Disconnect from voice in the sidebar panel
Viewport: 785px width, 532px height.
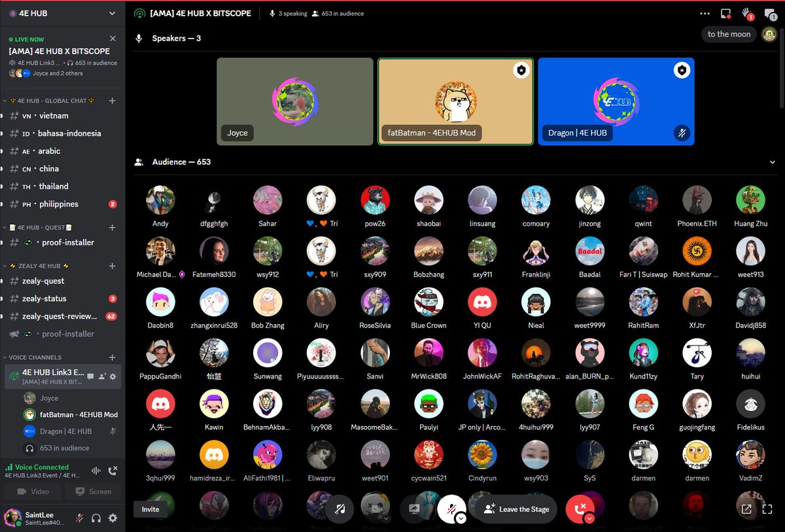[113, 471]
